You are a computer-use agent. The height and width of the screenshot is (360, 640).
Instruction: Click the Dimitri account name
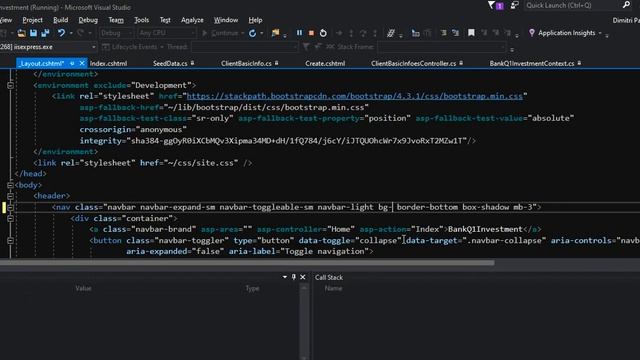pyautogui.click(x=626, y=20)
